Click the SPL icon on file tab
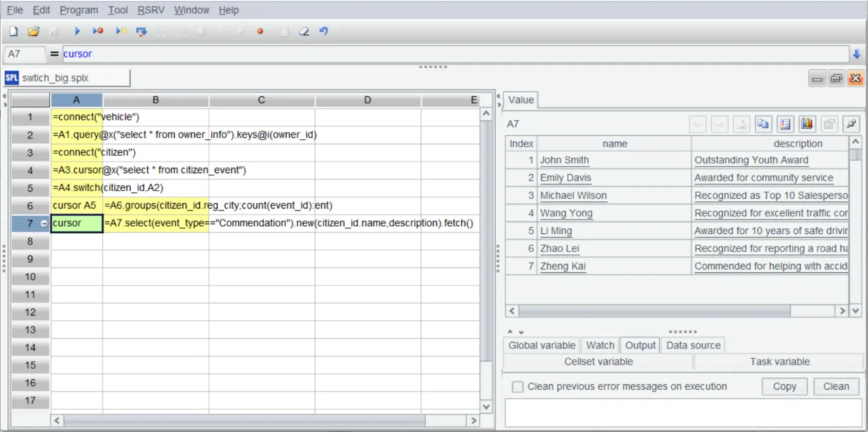Image resolution: width=868 pixels, height=432 pixels. pos(12,78)
